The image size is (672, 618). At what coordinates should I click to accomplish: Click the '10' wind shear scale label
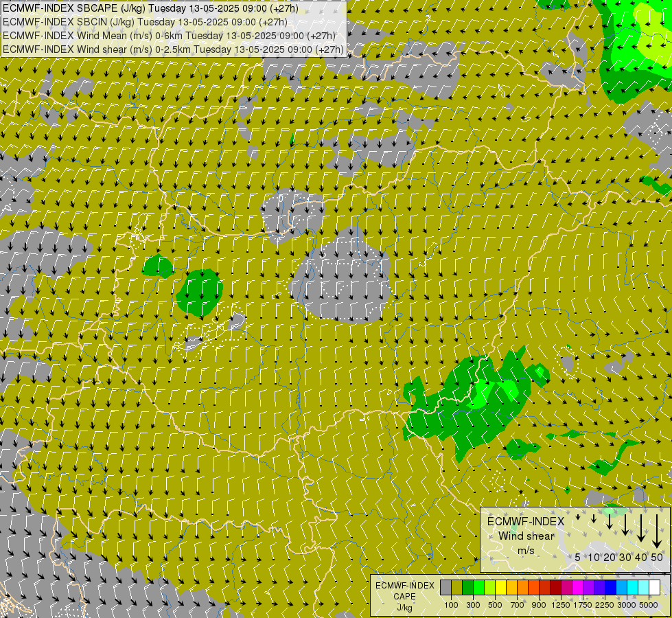tap(594, 557)
